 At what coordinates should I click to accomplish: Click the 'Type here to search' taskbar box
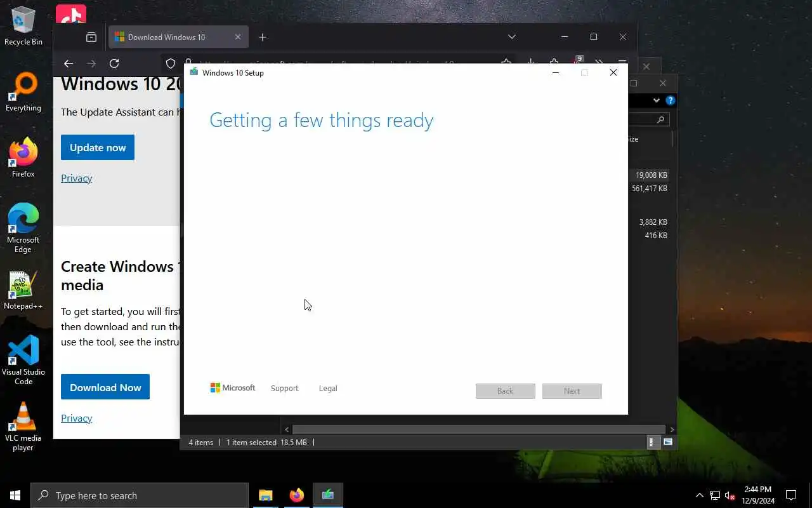pyautogui.click(x=140, y=495)
